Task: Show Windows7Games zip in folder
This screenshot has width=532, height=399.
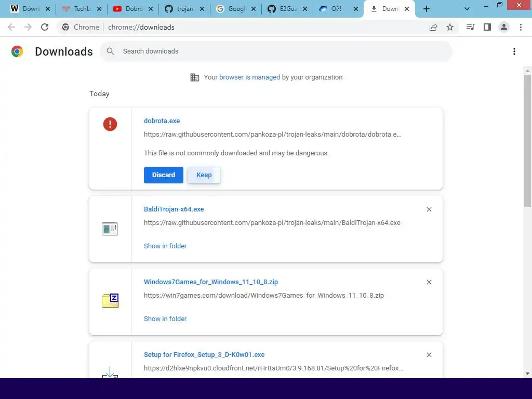Action: coord(165,318)
